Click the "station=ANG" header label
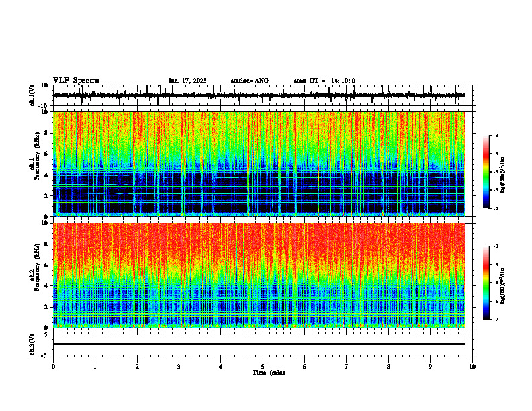This screenshot has width=532, height=411. coord(250,81)
